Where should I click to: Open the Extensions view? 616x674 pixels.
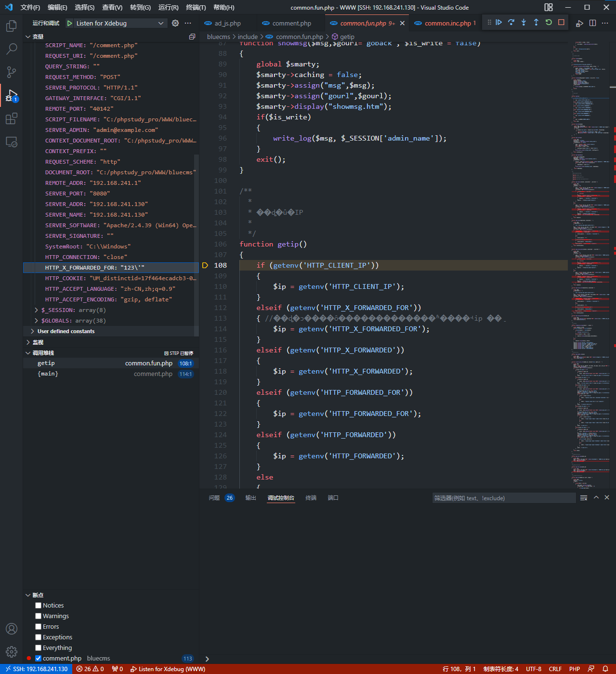click(12, 118)
